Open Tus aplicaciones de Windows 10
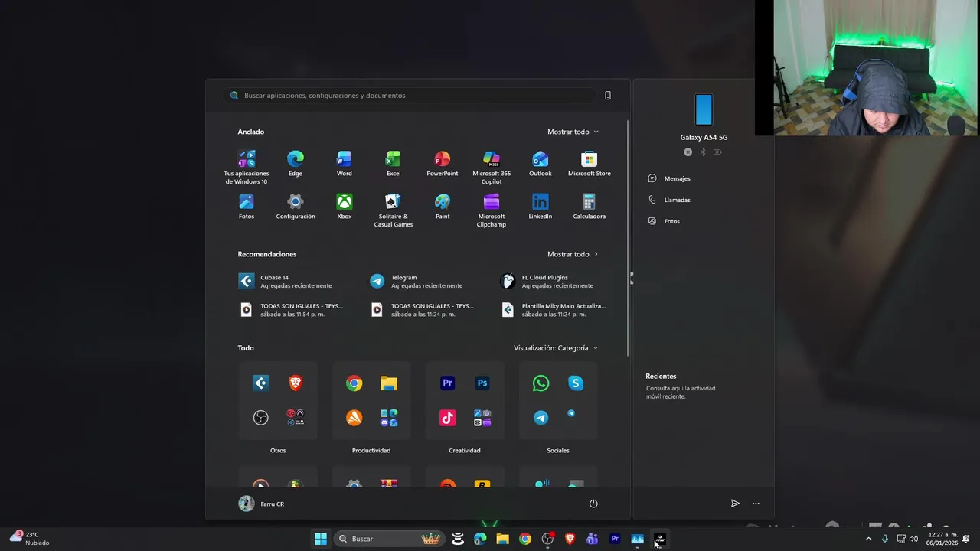This screenshot has height=551, width=980. coord(247,168)
